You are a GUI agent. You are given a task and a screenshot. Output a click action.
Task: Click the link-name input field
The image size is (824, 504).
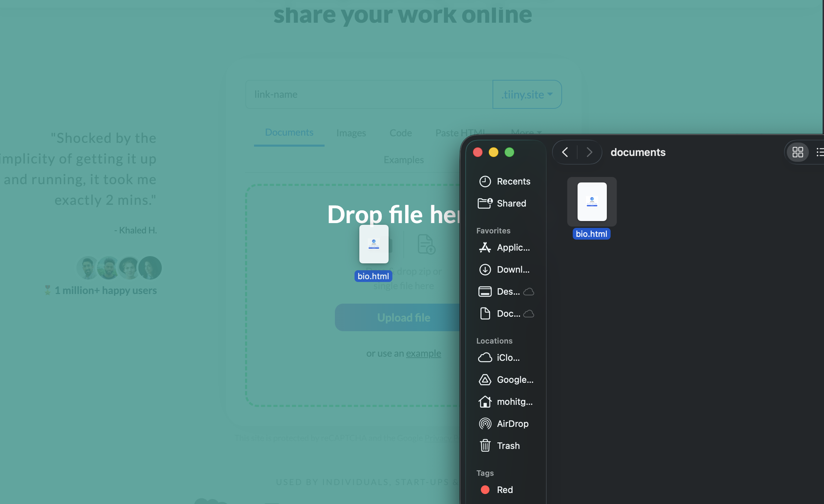(368, 94)
